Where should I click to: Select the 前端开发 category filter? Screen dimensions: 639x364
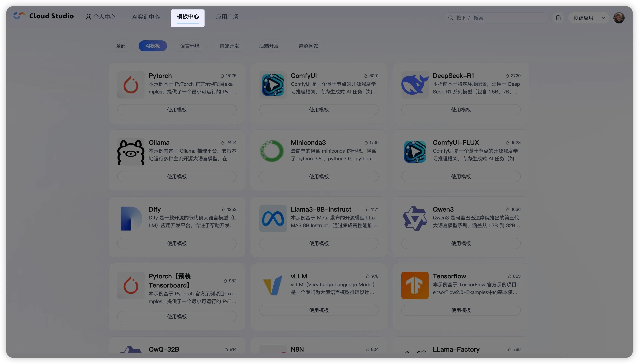coord(229,46)
